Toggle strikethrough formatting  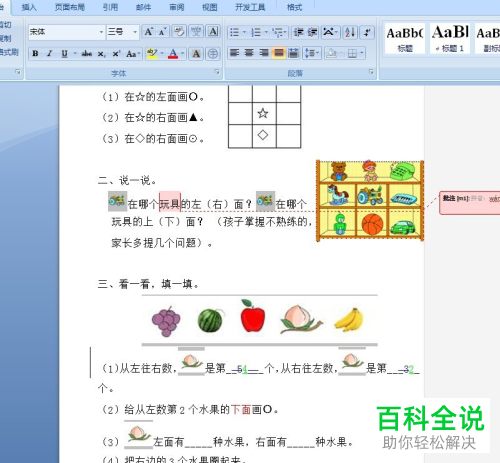(87, 53)
